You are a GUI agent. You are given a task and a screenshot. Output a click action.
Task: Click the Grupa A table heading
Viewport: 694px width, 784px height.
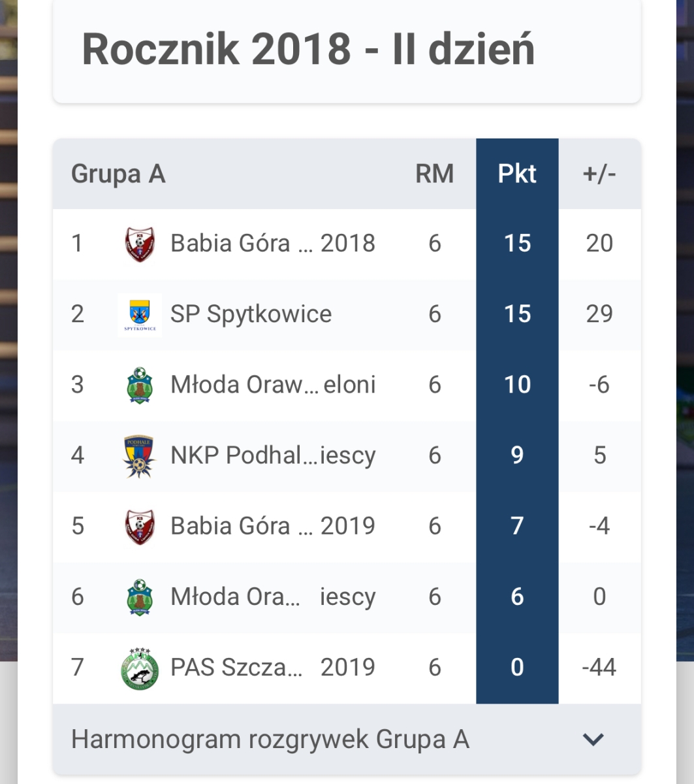click(118, 174)
